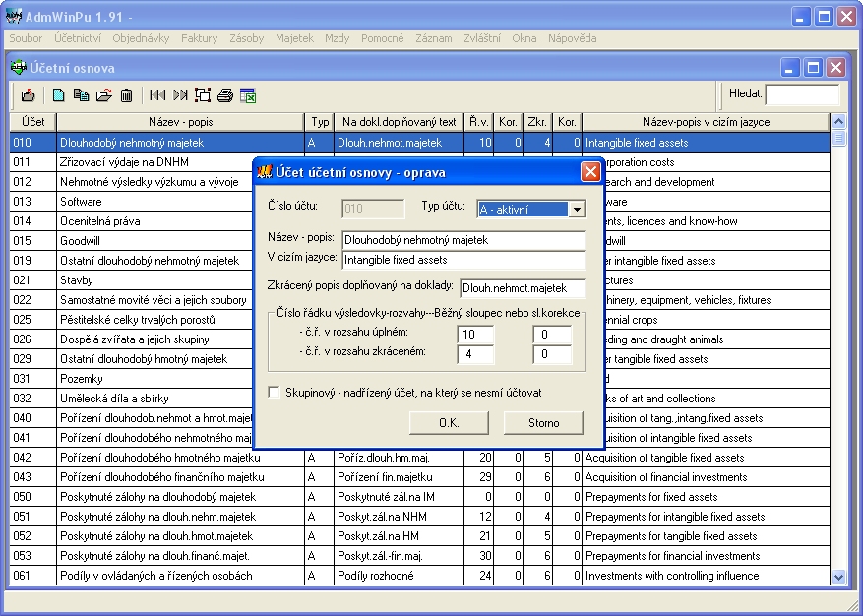This screenshot has width=863, height=616.
Task: Close the Účet účetní osnovy dialog
Action: 590,172
